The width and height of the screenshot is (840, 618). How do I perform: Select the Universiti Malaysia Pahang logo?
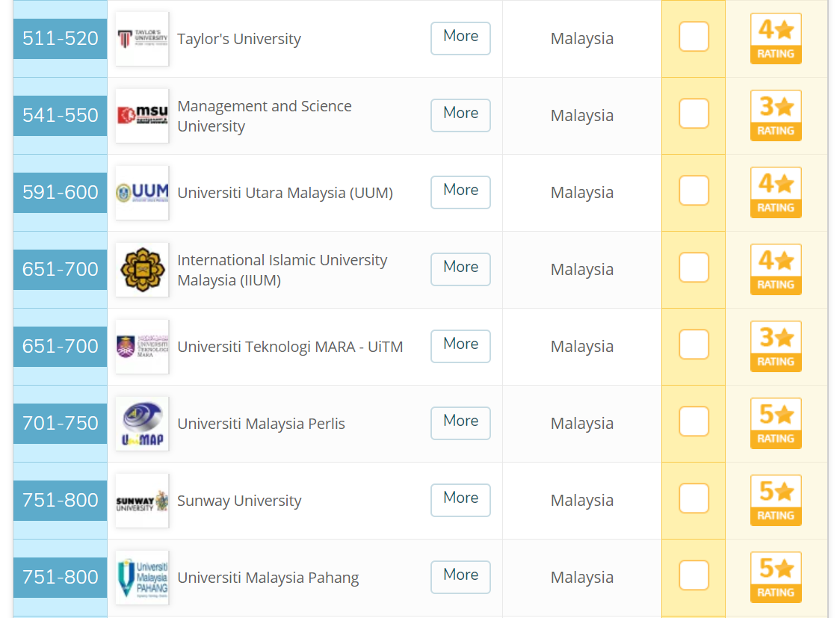click(142, 578)
